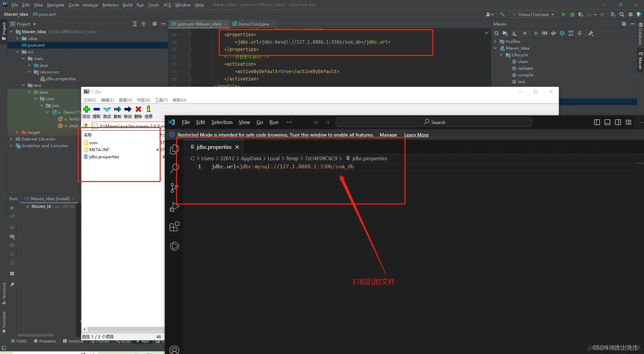Screen dimensions: 644x354
Task: Toggle VS Code bottom panel layout button
Action: [607, 122]
